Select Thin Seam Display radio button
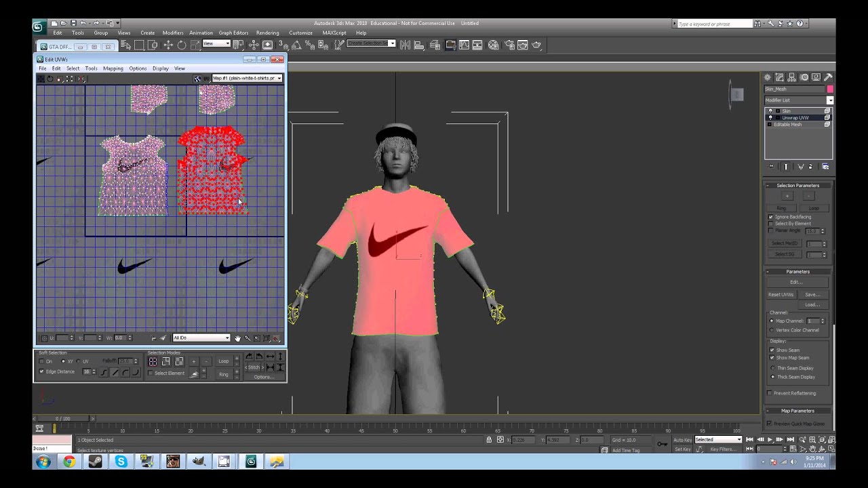868x488 pixels. pos(772,368)
